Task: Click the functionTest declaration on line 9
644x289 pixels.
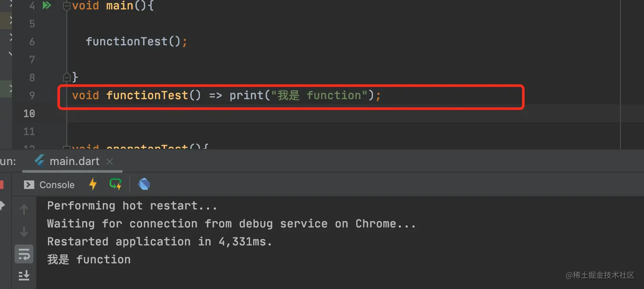Action: 147,95
